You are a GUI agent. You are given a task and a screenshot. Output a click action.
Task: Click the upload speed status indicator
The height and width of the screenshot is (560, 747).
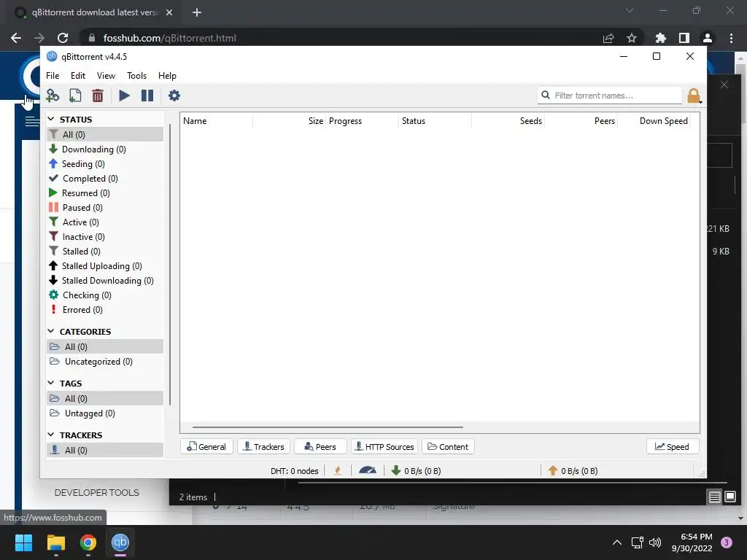(x=573, y=471)
